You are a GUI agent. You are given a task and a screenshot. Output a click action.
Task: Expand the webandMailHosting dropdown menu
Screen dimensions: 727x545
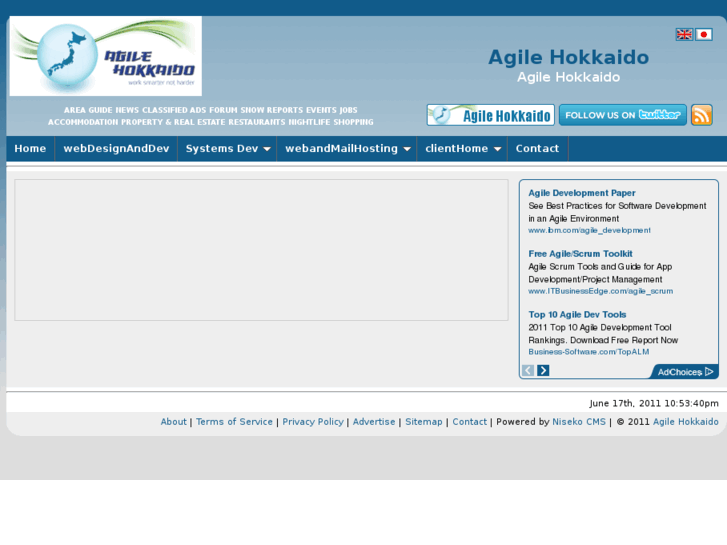[x=347, y=148]
